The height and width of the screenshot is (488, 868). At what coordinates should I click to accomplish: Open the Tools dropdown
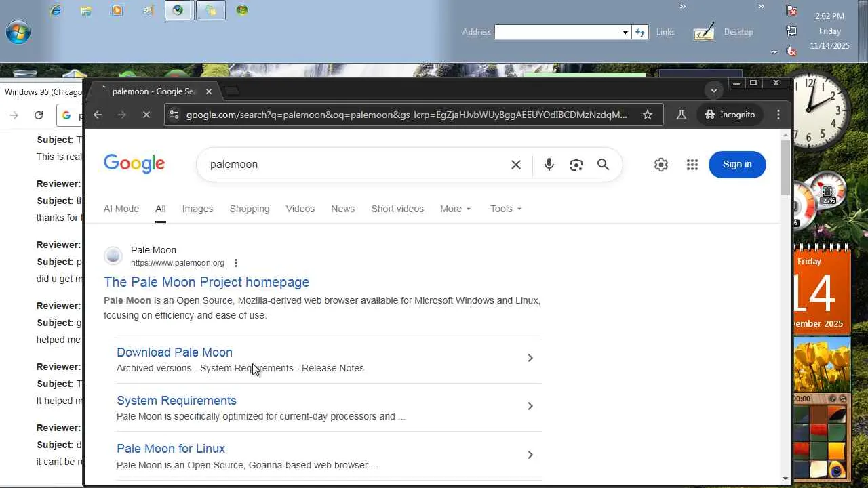tap(506, 209)
